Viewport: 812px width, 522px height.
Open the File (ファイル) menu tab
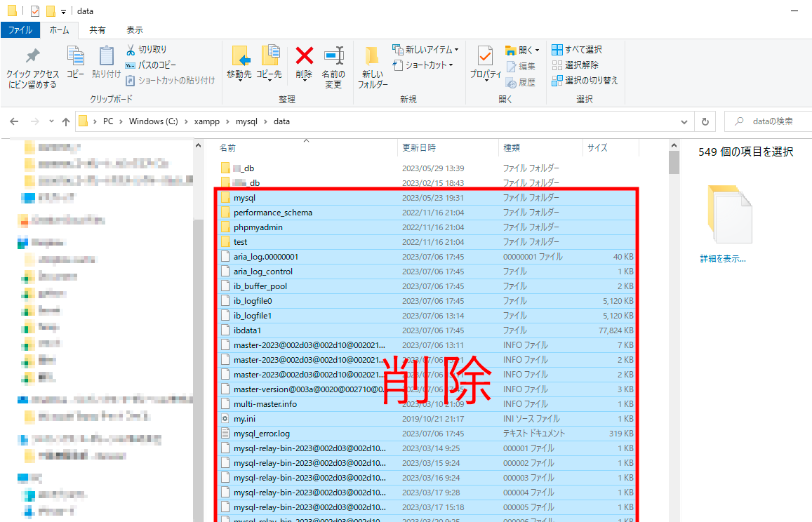pyautogui.click(x=20, y=30)
